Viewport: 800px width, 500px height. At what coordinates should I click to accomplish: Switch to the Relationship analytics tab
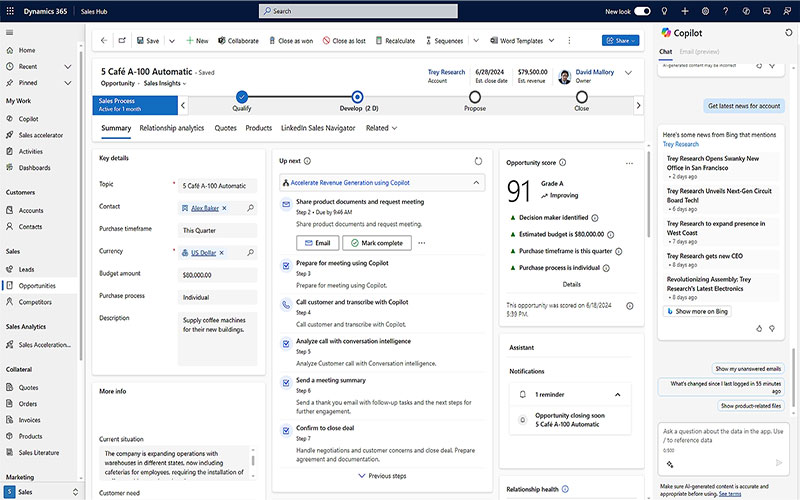click(x=171, y=128)
